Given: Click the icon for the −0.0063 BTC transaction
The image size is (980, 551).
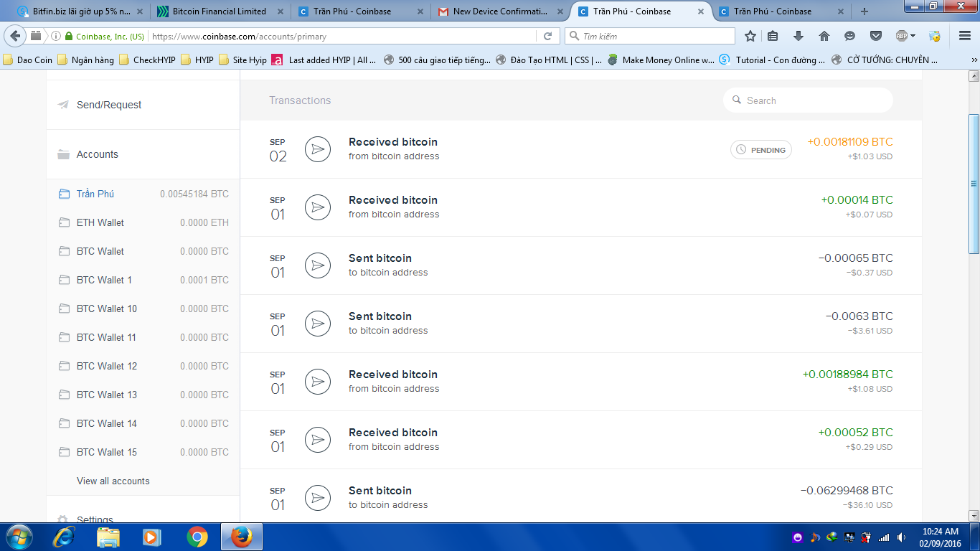Looking at the screenshot, I should click(318, 324).
